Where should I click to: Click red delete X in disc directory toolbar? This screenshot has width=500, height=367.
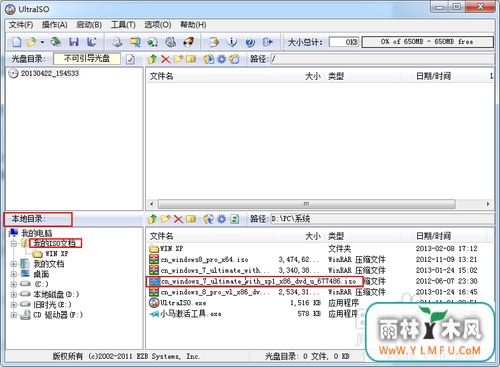coord(165,59)
